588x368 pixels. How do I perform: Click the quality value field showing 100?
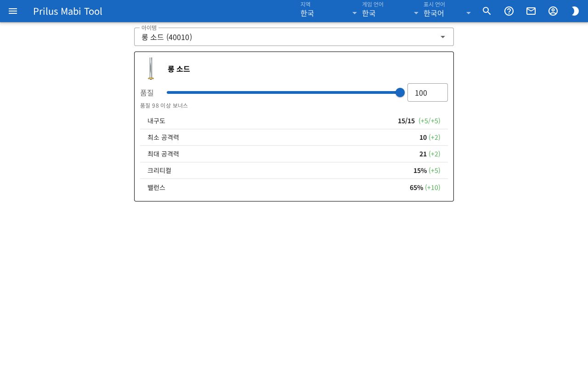428,92
